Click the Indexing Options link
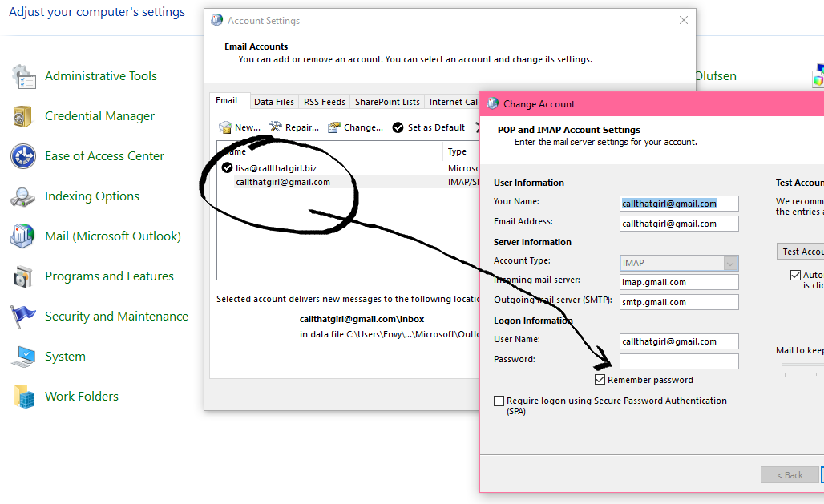 click(x=92, y=196)
